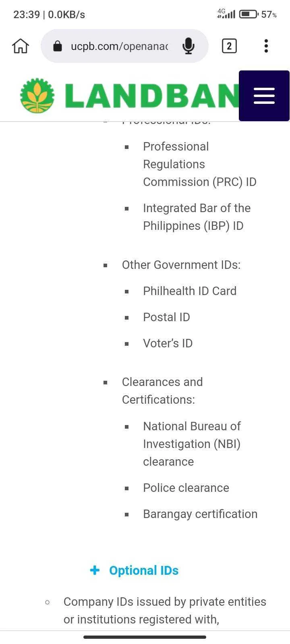Select the Postal ID list entry
This screenshot has width=290, height=644.
pos(166,317)
